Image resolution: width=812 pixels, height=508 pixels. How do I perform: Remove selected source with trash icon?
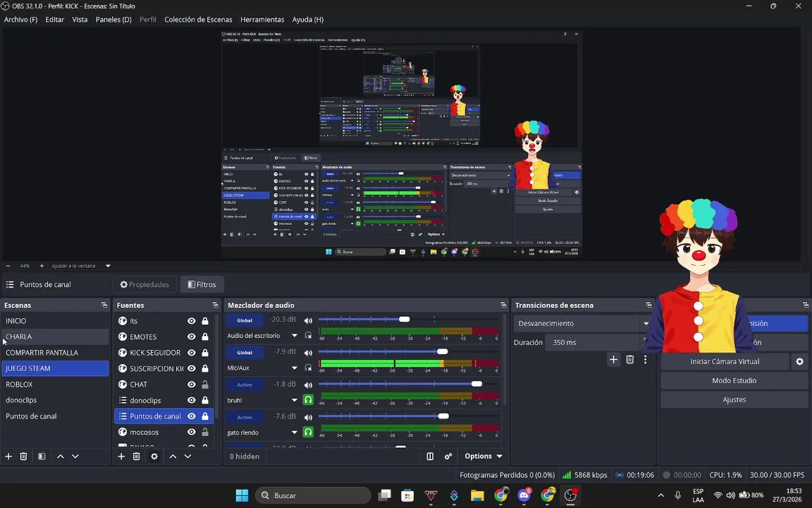pos(136,456)
